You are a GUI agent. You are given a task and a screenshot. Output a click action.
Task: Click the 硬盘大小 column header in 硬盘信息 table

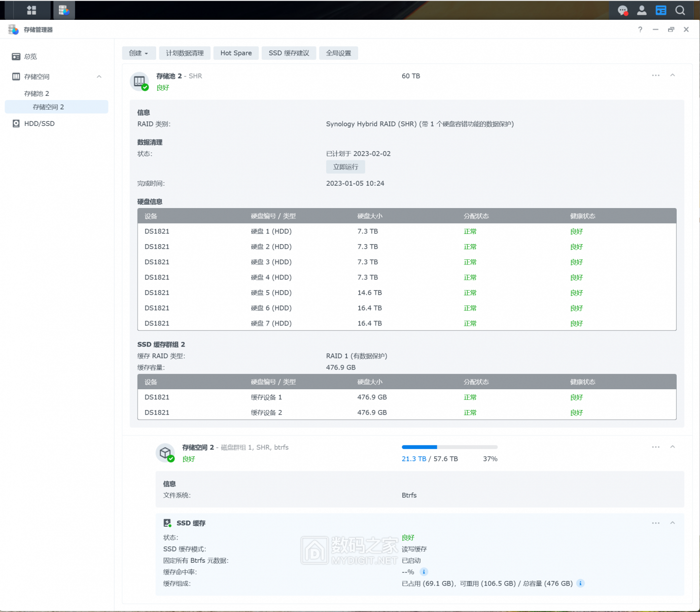pos(370,216)
